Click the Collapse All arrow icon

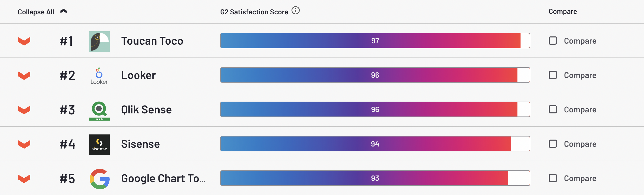click(64, 11)
